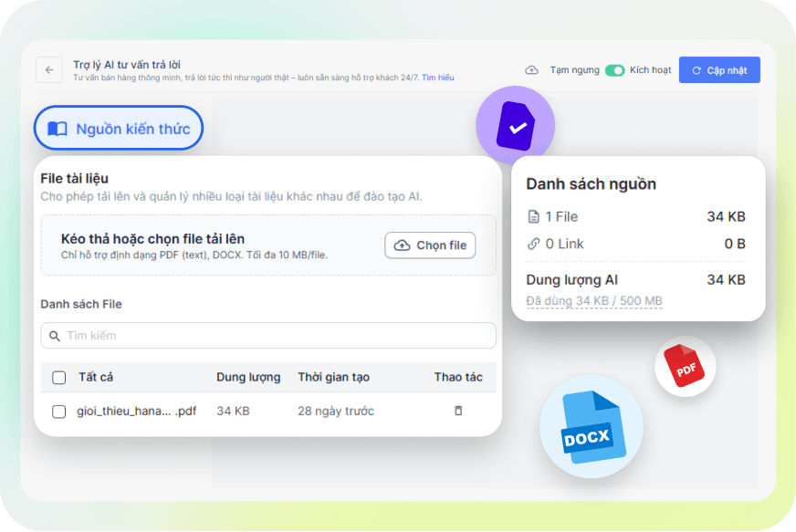Click the back arrow button
The width and height of the screenshot is (796, 532).
(x=49, y=70)
